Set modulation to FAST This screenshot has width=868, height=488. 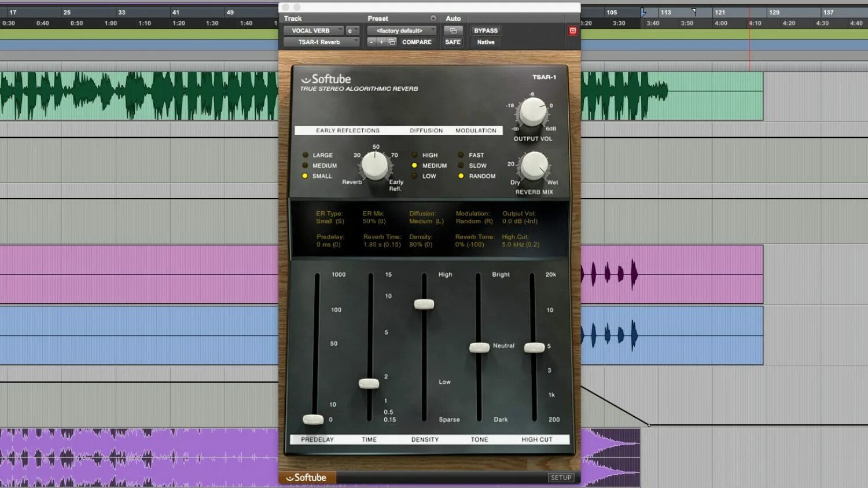coord(471,155)
